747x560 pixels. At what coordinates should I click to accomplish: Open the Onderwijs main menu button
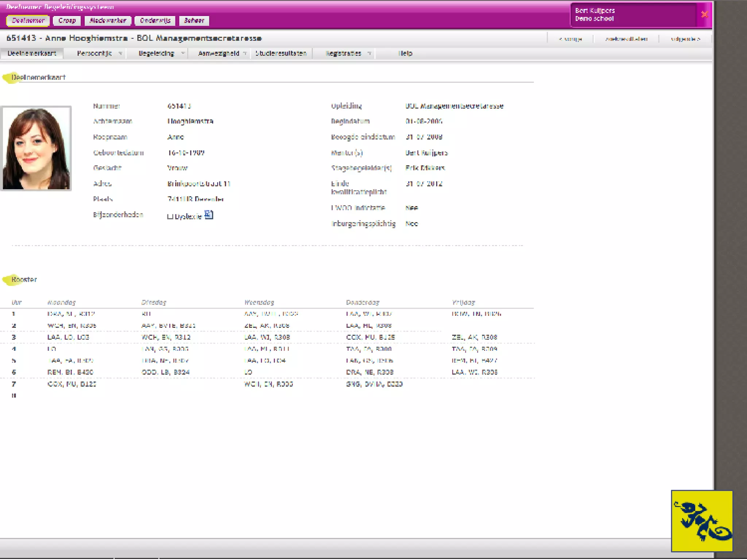(155, 21)
